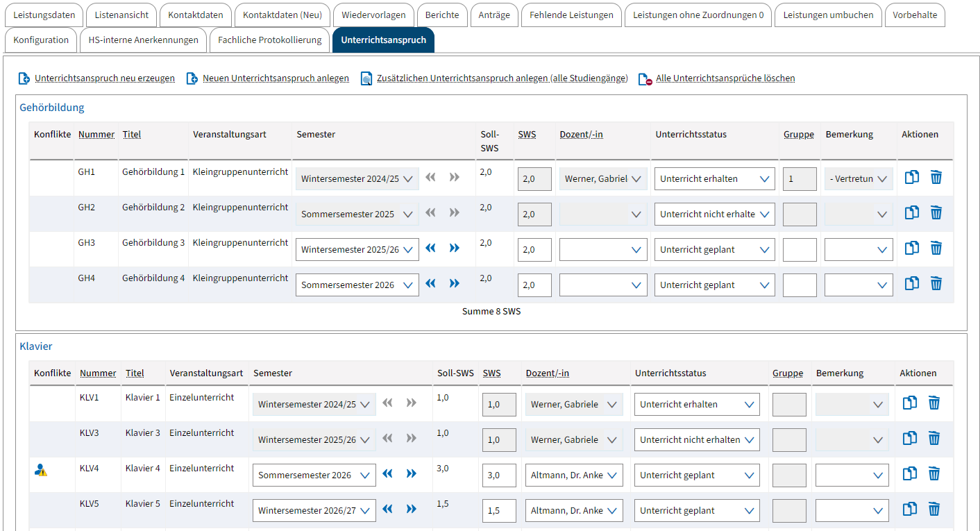Open Bemerkung dropdown for Gehörbildung 4
Screen dimensions: 980x531
(x=858, y=285)
